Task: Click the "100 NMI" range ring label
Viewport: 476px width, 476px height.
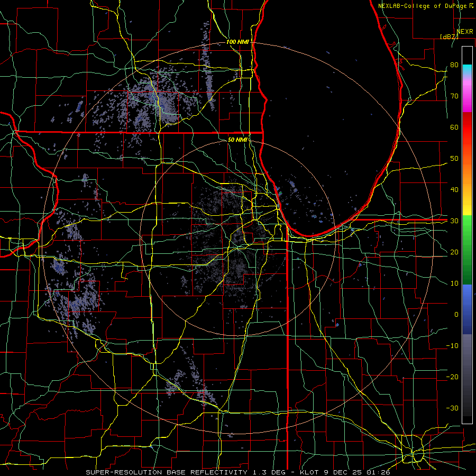Action: (x=237, y=42)
